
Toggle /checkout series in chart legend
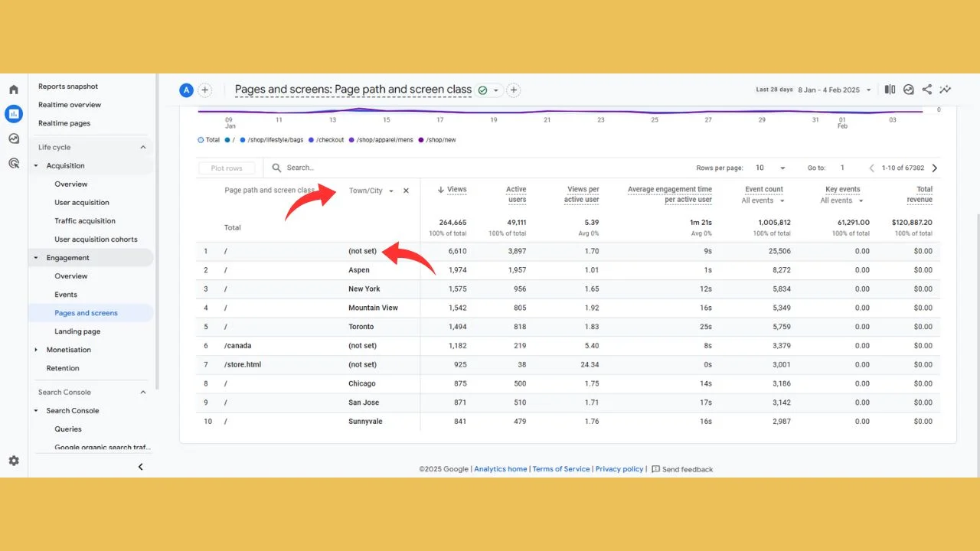click(x=327, y=140)
